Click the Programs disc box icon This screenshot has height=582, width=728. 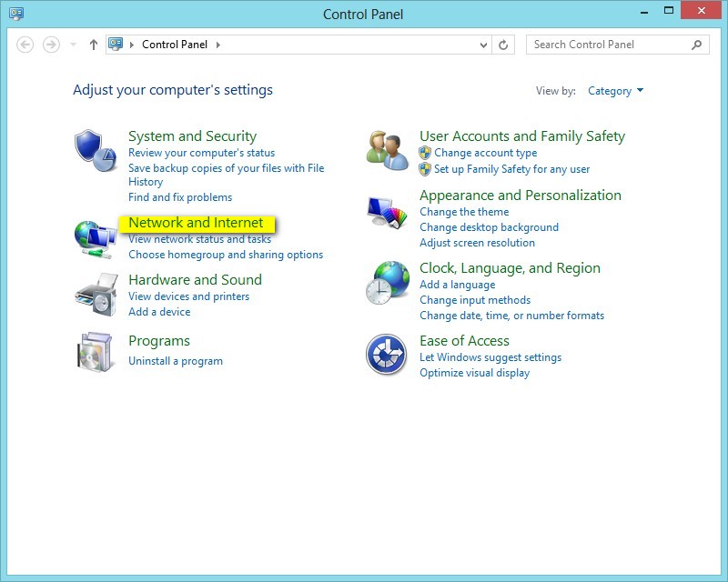tap(96, 352)
